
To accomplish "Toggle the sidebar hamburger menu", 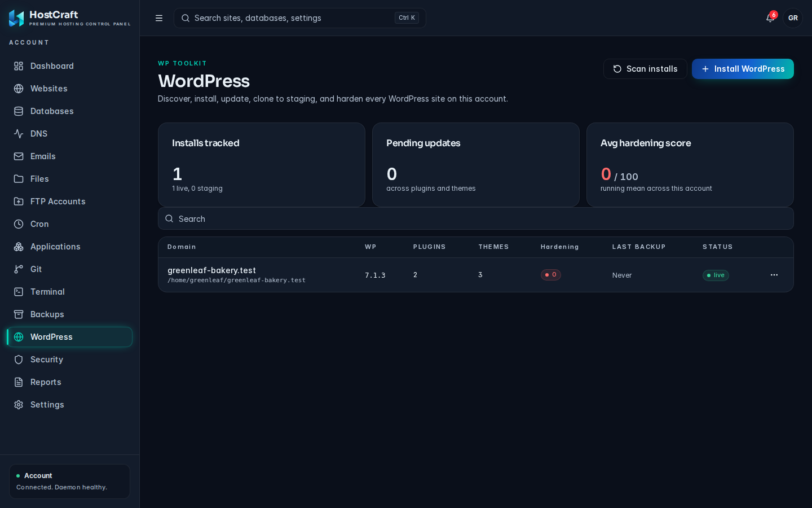I will click(159, 18).
